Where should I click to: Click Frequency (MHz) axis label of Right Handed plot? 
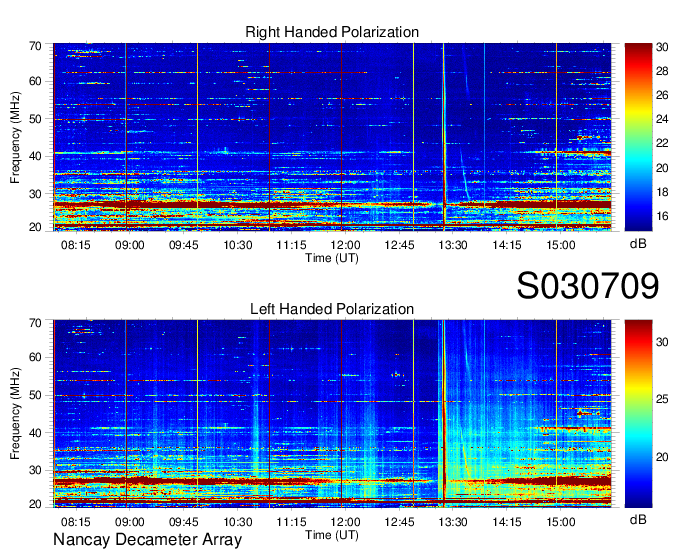[x=15, y=137]
